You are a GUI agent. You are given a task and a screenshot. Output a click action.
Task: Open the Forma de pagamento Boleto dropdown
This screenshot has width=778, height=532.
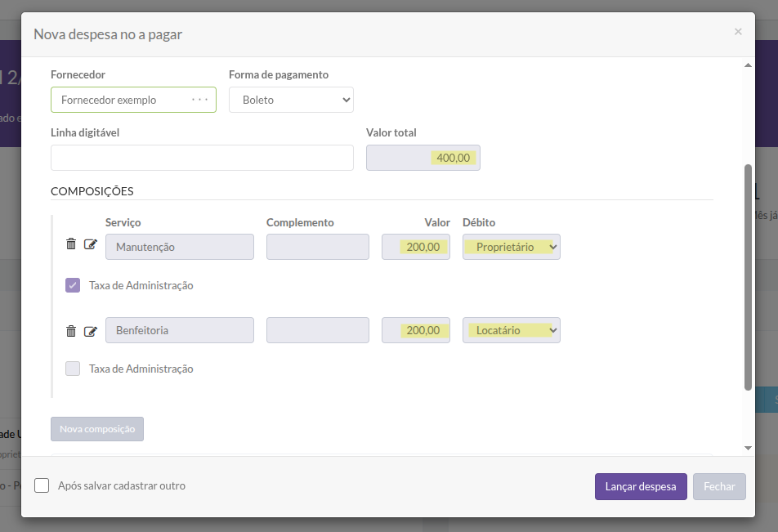(291, 100)
